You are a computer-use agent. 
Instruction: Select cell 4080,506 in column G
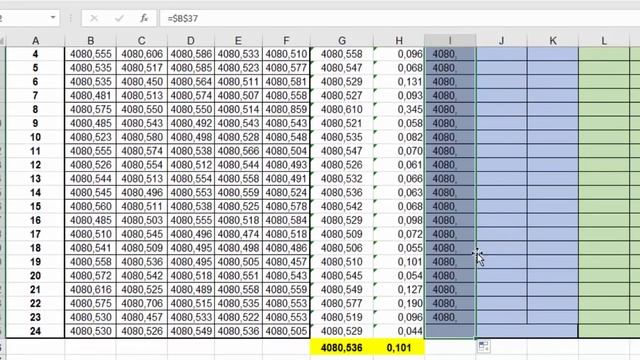click(342, 248)
